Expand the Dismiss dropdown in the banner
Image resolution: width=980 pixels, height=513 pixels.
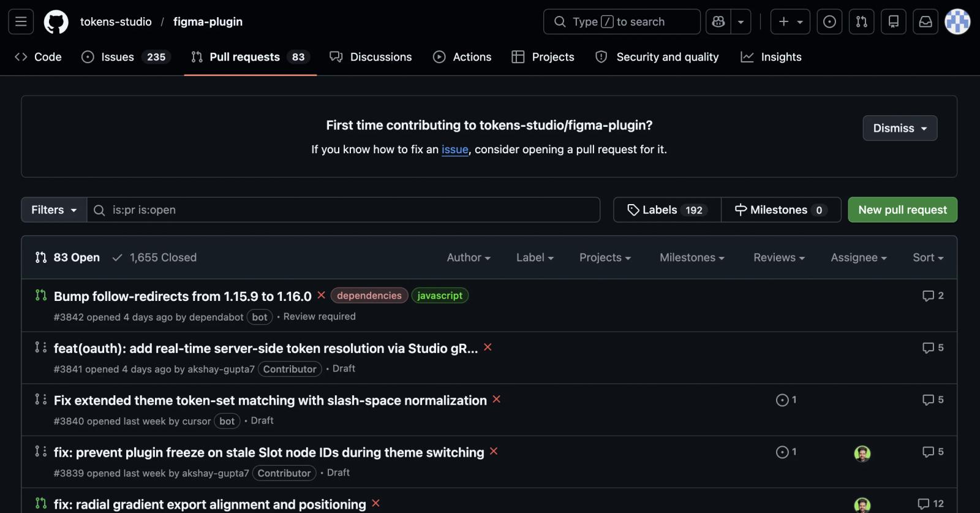pyautogui.click(x=900, y=128)
